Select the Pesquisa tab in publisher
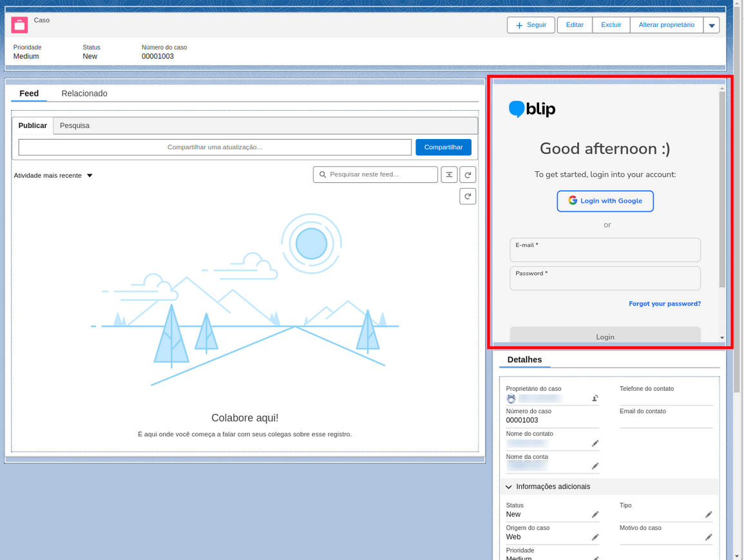 point(75,126)
